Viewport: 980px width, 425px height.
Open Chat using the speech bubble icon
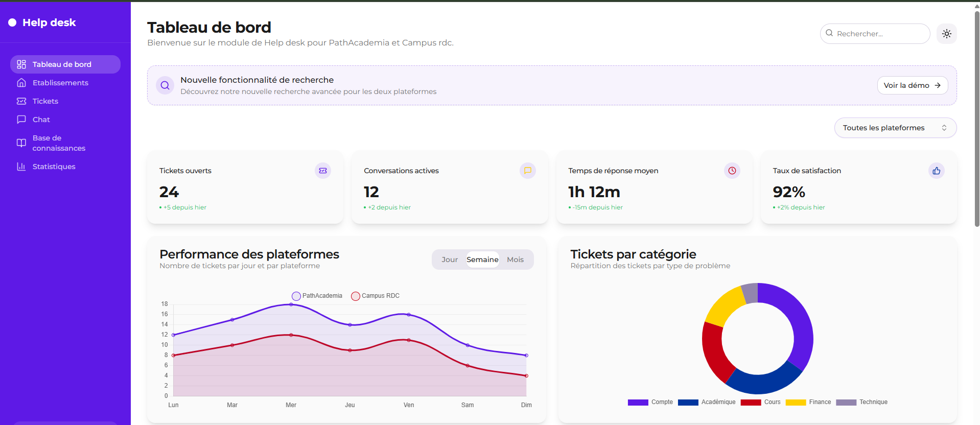click(x=21, y=120)
